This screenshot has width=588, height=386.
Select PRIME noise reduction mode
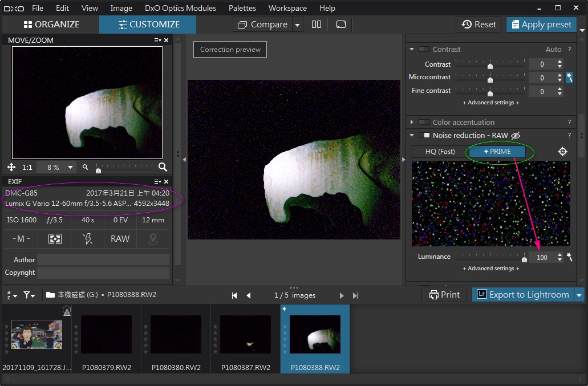pyautogui.click(x=497, y=152)
